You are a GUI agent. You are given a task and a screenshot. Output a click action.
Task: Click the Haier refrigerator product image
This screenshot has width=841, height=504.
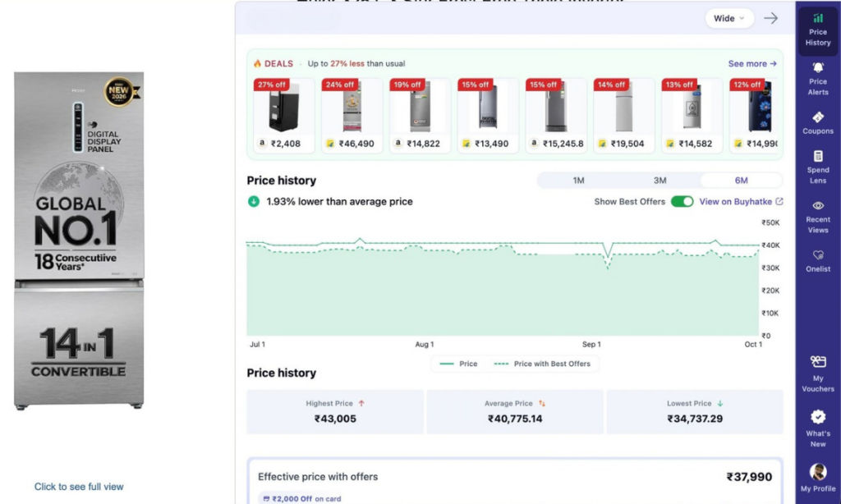(79, 241)
